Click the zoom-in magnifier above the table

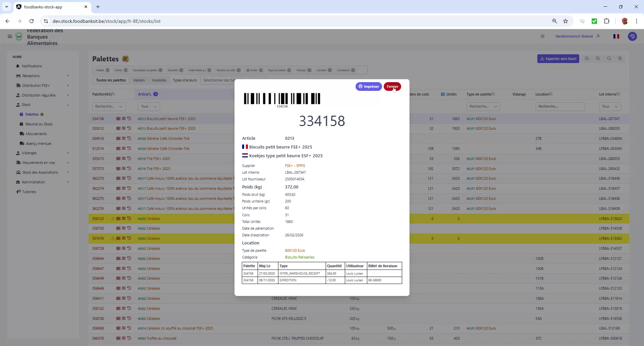[x=620, y=58]
